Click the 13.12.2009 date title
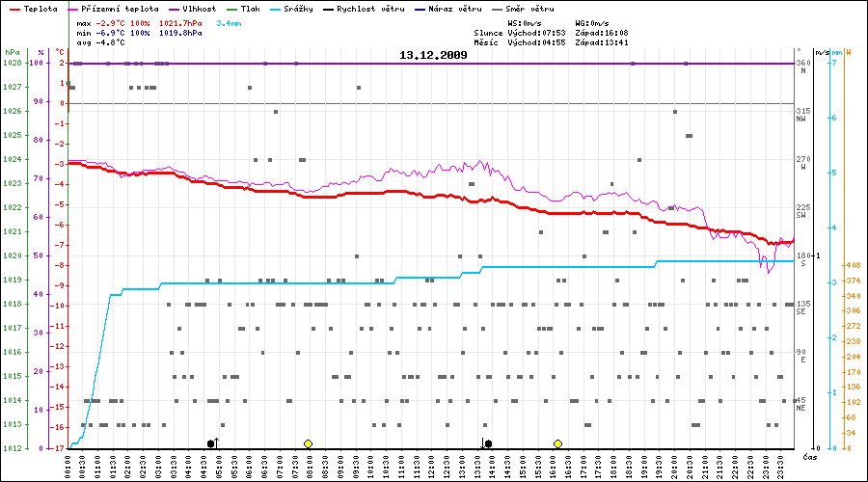The width and height of the screenshot is (868, 482). point(433,55)
